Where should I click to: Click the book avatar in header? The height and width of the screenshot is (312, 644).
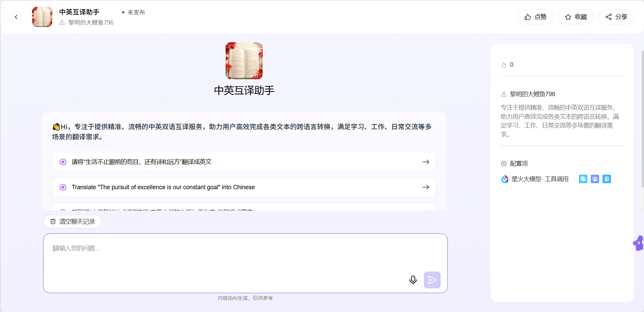(42, 17)
